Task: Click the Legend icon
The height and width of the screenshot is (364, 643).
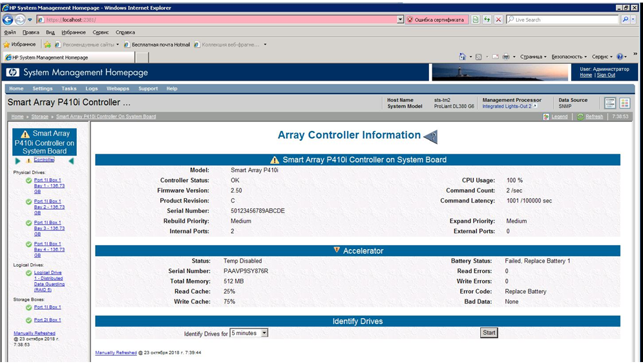Action: [546, 117]
